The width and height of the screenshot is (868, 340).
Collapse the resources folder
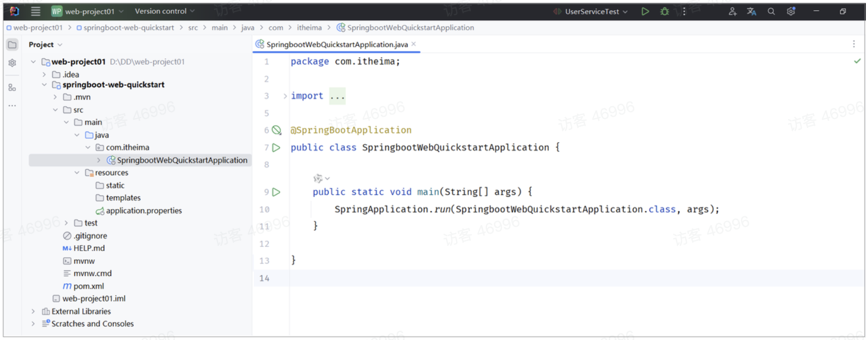click(x=77, y=173)
